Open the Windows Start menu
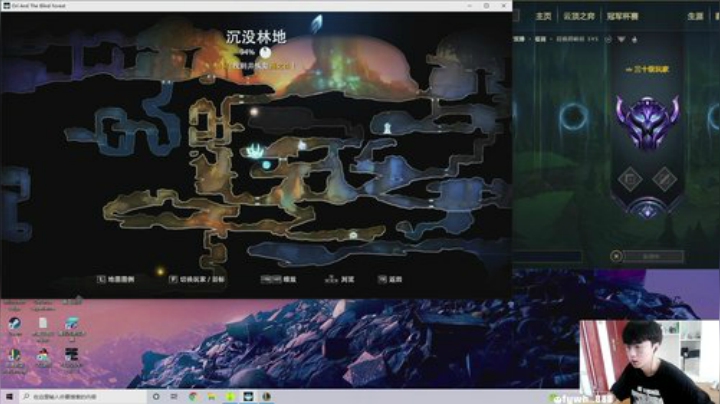Screen dimensions: 720x404 9,396
